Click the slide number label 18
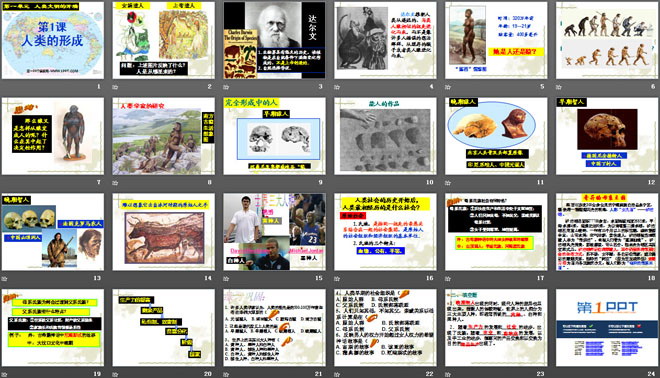660x378 pixels. tap(652, 278)
